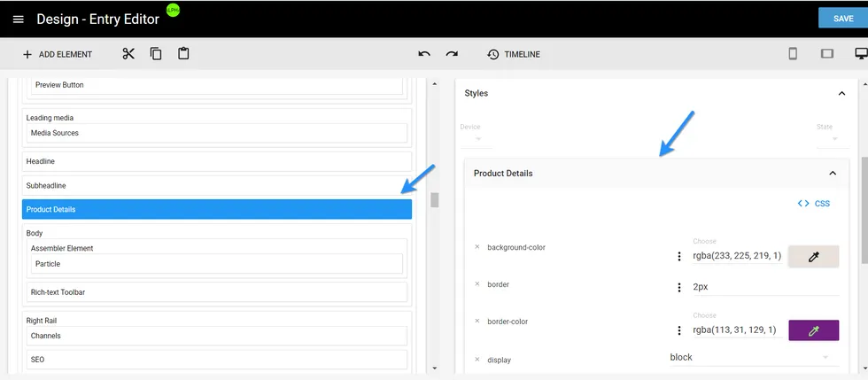The image size is (868, 380).
Task: Collapse the Product Details styles panel
Action: (x=833, y=174)
